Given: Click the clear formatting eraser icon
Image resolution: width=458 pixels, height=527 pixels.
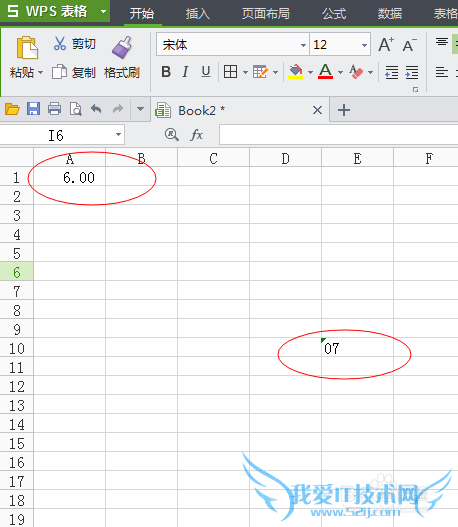Looking at the screenshot, I should pyautogui.click(x=356, y=72).
